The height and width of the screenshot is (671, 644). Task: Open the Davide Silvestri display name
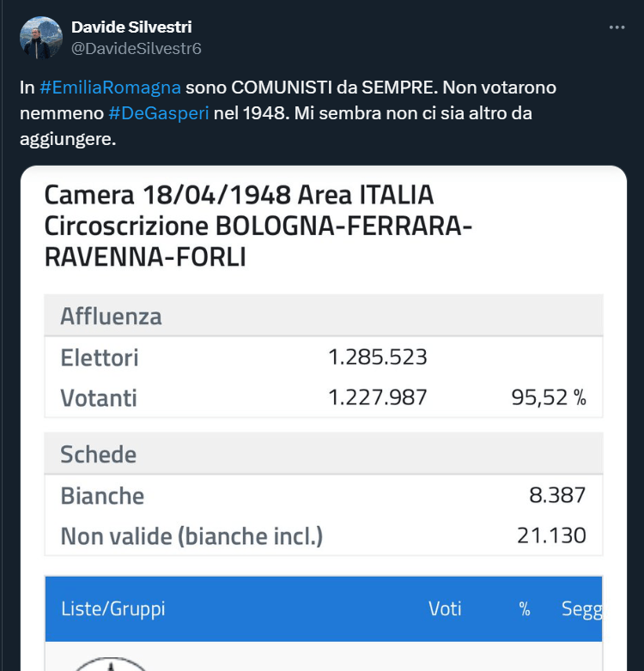click(x=131, y=27)
